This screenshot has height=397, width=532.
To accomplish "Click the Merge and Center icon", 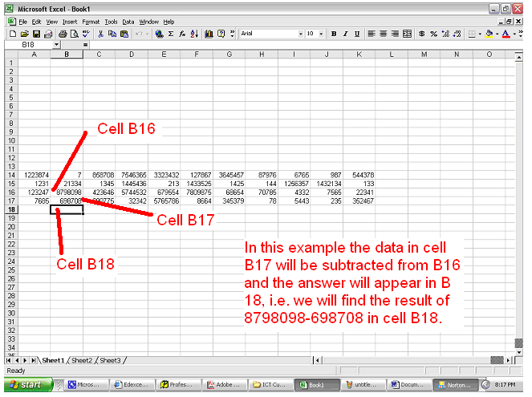I will tap(407, 34).
